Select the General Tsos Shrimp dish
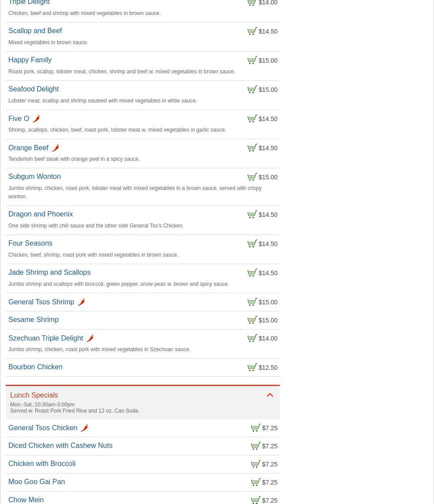This screenshot has width=434, height=504. coord(41,302)
